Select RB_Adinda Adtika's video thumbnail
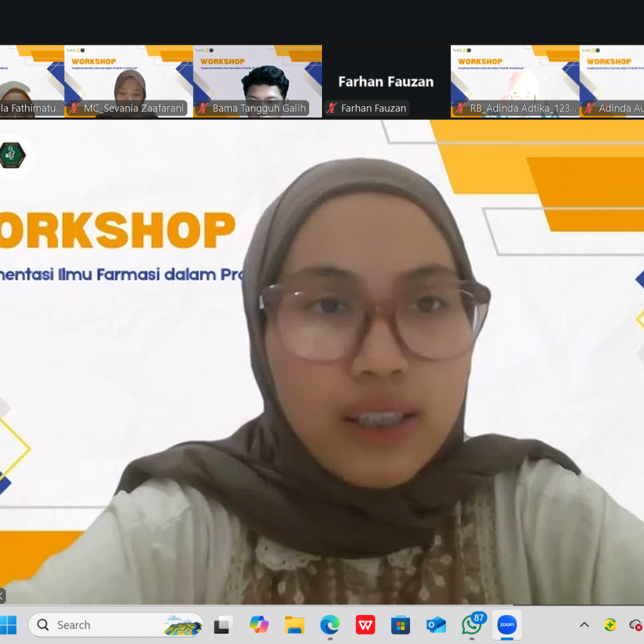This screenshot has height=644, width=644. point(515,80)
